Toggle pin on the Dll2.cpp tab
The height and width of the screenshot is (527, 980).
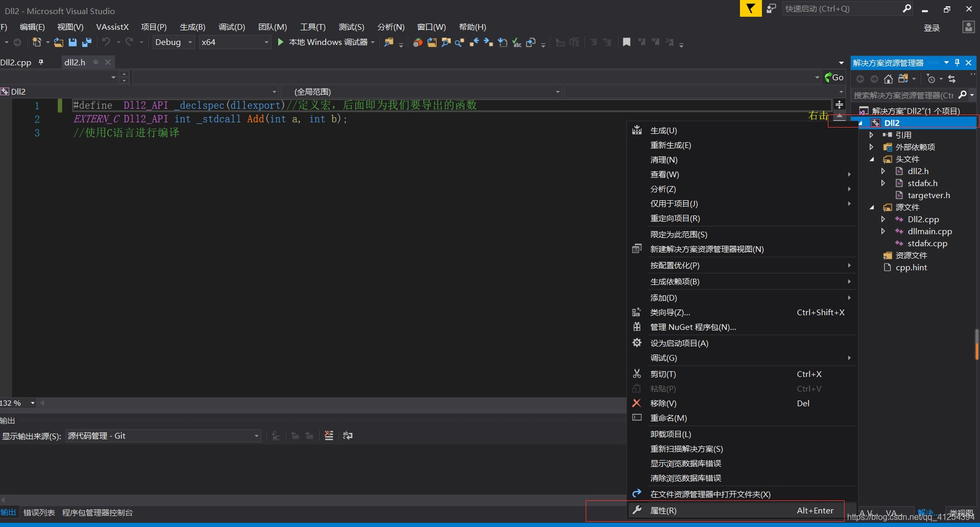point(41,62)
